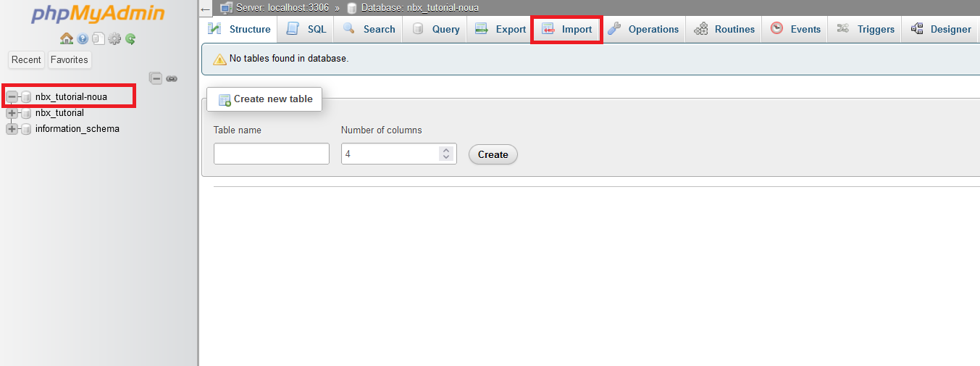
Task: Click database icon beside nbx_tutorial
Action: coord(26,113)
